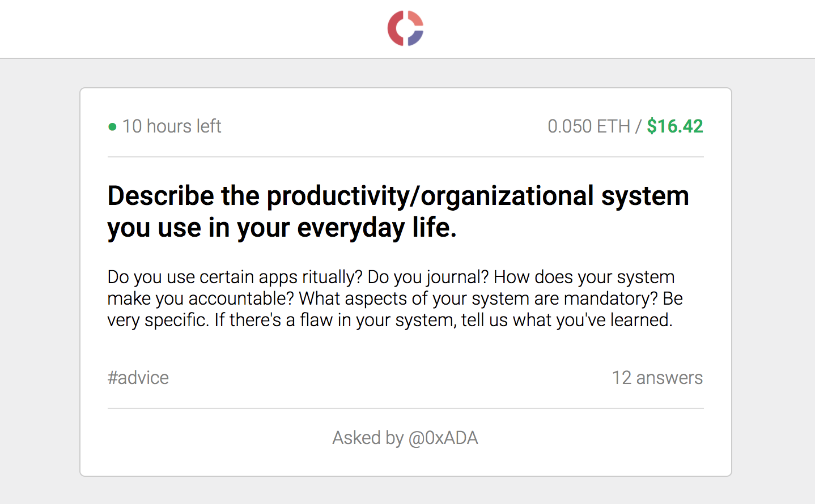This screenshot has width=815, height=504.
Task: Click the 10 hours left label
Action: [x=172, y=126]
